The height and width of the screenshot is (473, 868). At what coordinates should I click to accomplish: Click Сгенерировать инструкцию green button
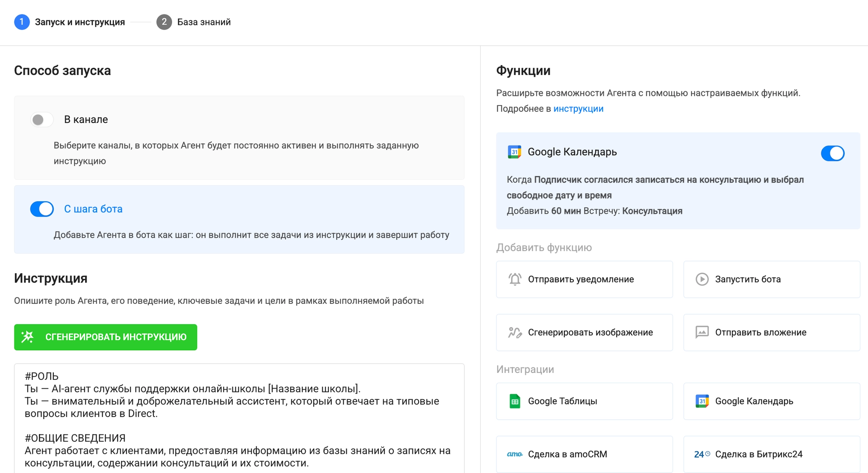(x=106, y=337)
